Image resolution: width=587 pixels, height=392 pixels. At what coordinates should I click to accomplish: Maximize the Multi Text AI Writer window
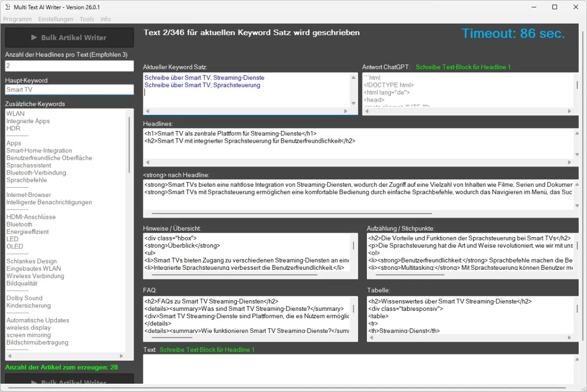tap(554, 7)
